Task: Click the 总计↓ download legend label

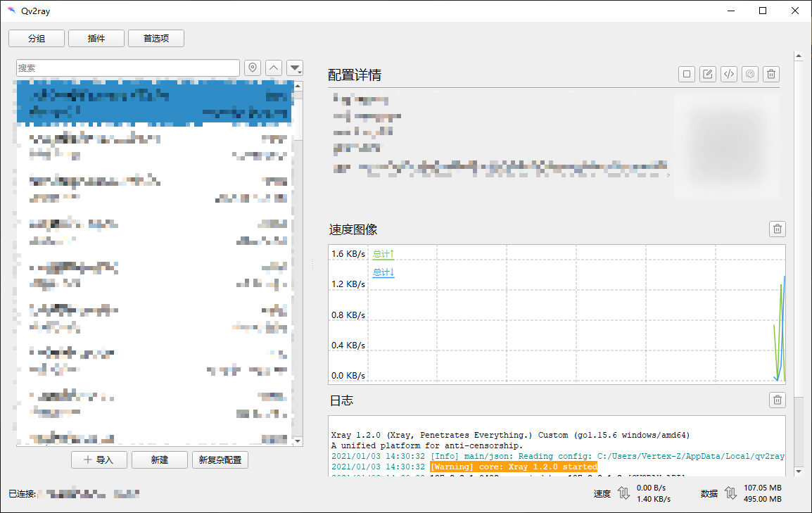Action: tap(383, 272)
